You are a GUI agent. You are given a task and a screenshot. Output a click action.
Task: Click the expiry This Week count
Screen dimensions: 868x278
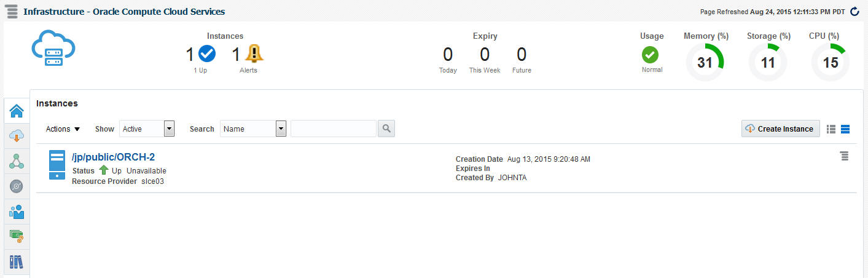tap(485, 55)
